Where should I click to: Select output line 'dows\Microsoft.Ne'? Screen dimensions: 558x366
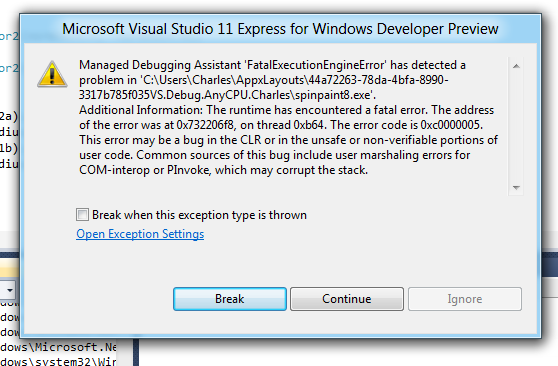pyautogui.click(x=58, y=347)
